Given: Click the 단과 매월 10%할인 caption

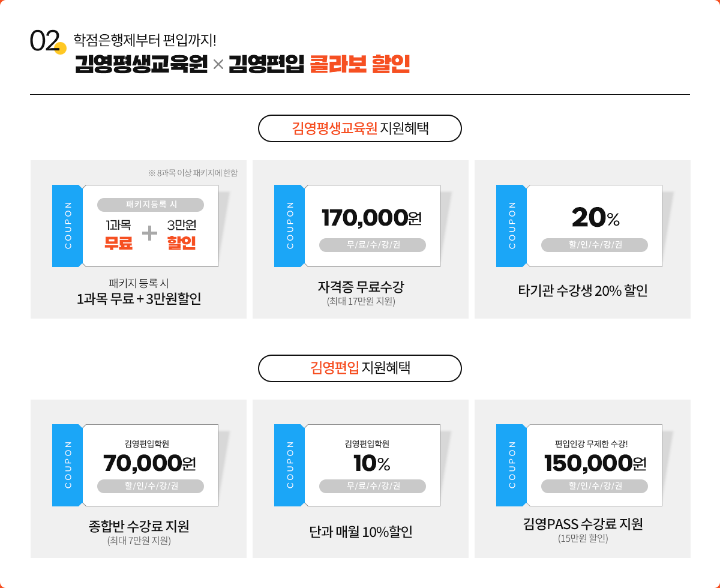Looking at the screenshot, I should click(x=361, y=532).
